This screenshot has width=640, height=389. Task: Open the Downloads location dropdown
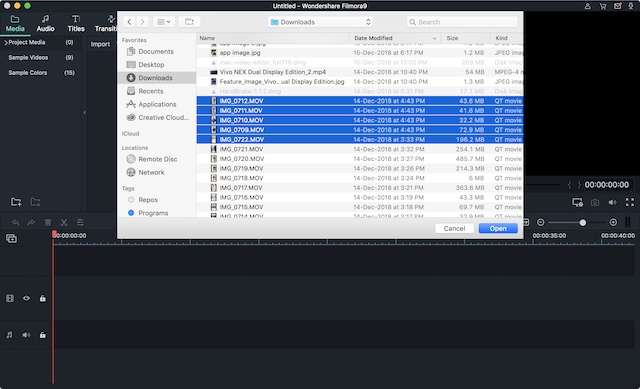[320, 22]
